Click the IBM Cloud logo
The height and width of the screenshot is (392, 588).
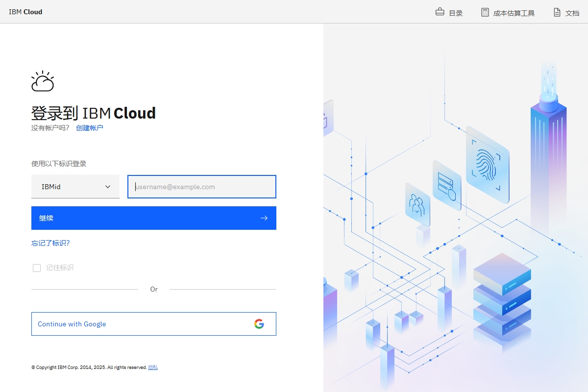coord(25,11)
